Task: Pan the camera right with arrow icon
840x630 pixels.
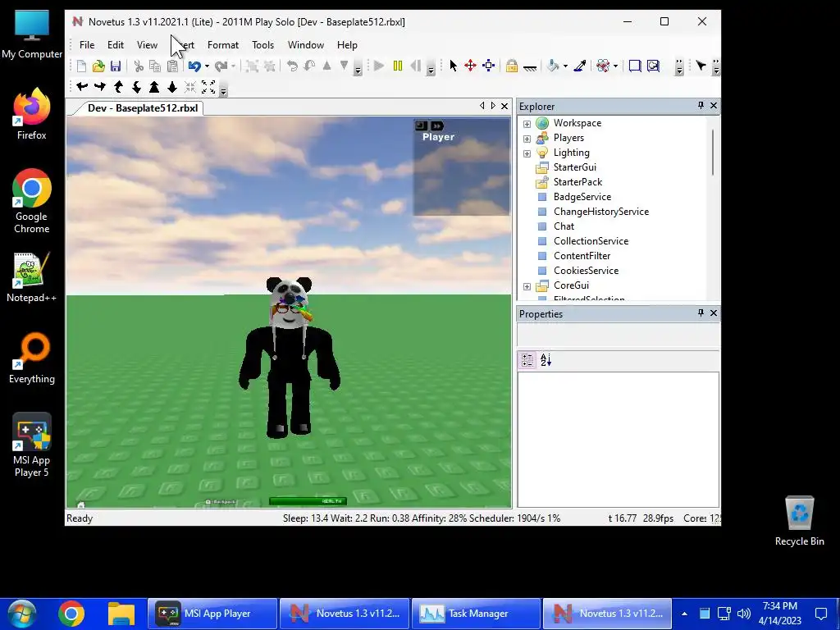Action: tap(99, 87)
